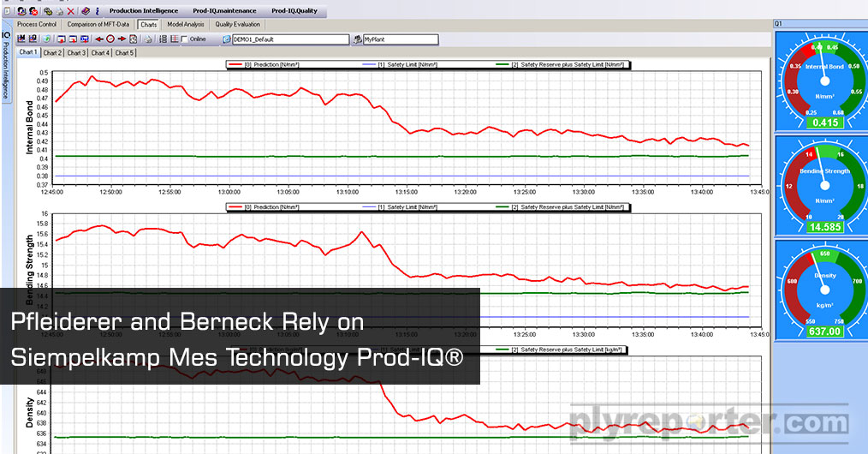
Task: Click the printer icon in the top toolbar
Action: point(60,11)
